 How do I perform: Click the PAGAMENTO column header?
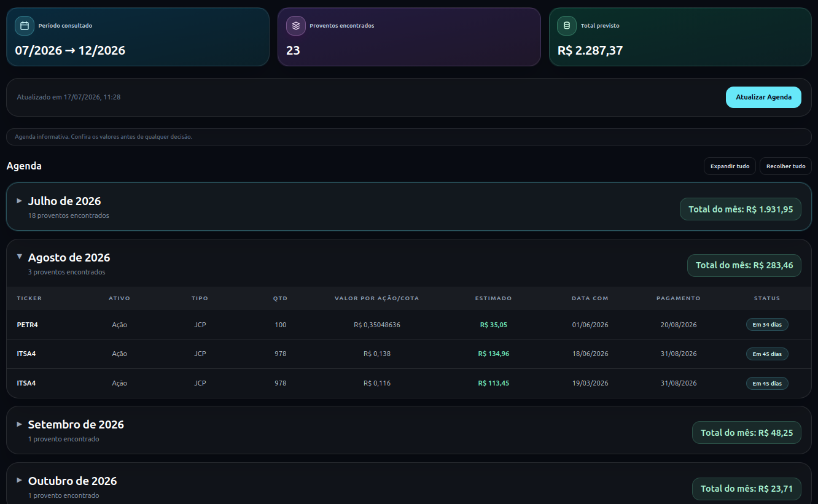[679, 298]
